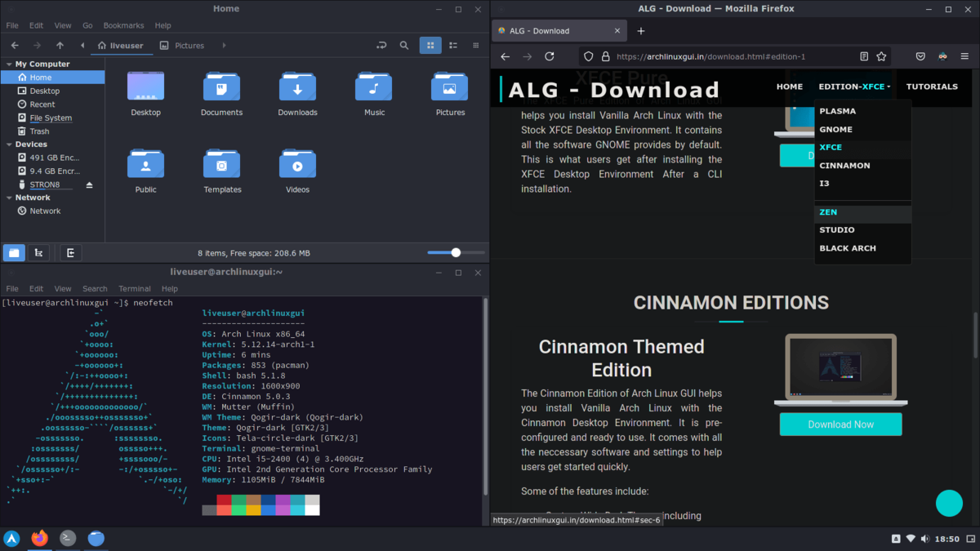The width and height of the screenshot is (980, 551).
Task: Go forward in the Nemo file manager
Action: pyautogui.click(x=37, y=46)
